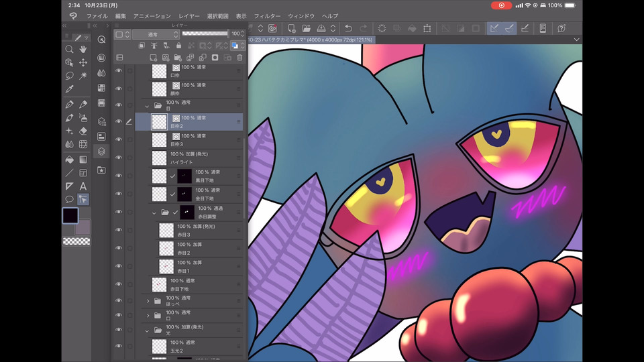This screenshot has height=362, width=644.
Task: Select the Blend tool with droplets
Action: (69, 144)
